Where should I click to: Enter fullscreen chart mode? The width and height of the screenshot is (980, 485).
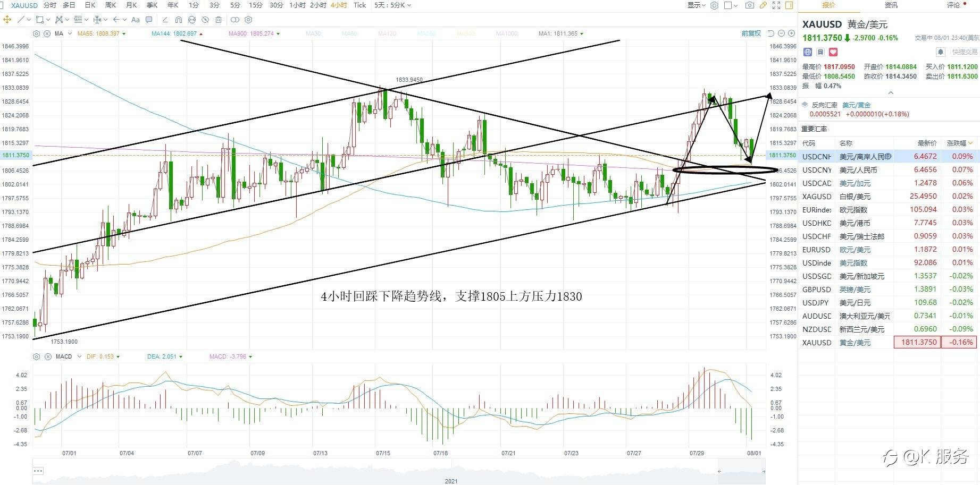(776, 5)
